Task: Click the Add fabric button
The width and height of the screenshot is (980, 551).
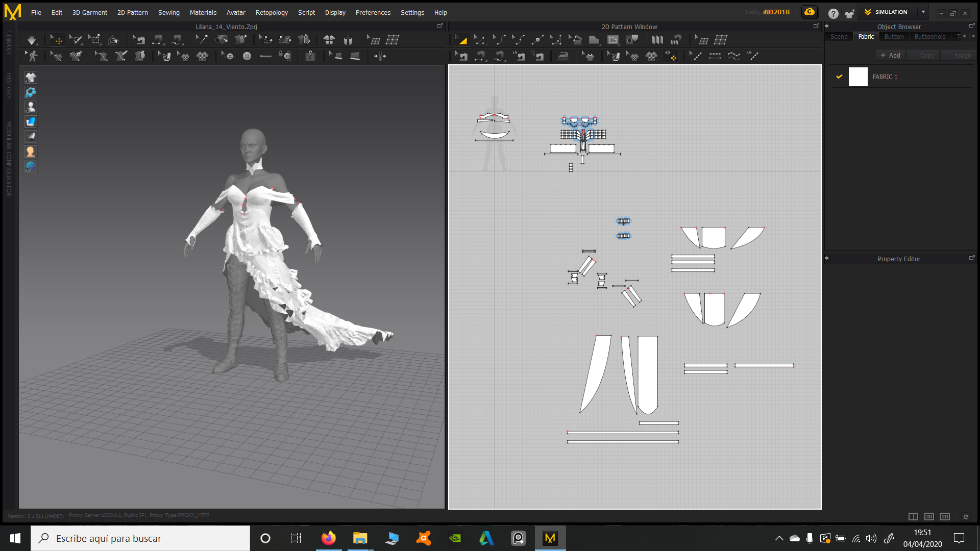Action: point(890,56)
